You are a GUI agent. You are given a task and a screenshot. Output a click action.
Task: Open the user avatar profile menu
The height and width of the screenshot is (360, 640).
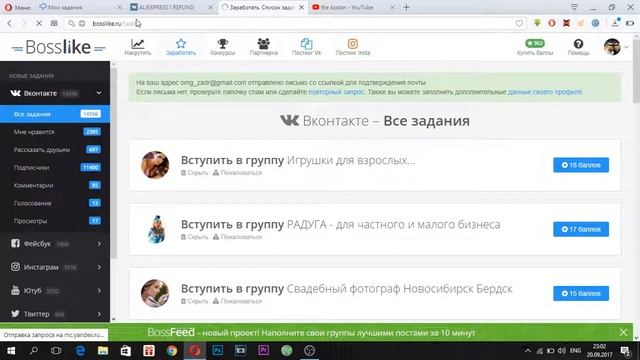pyautogui.click(x=612, y=47)
